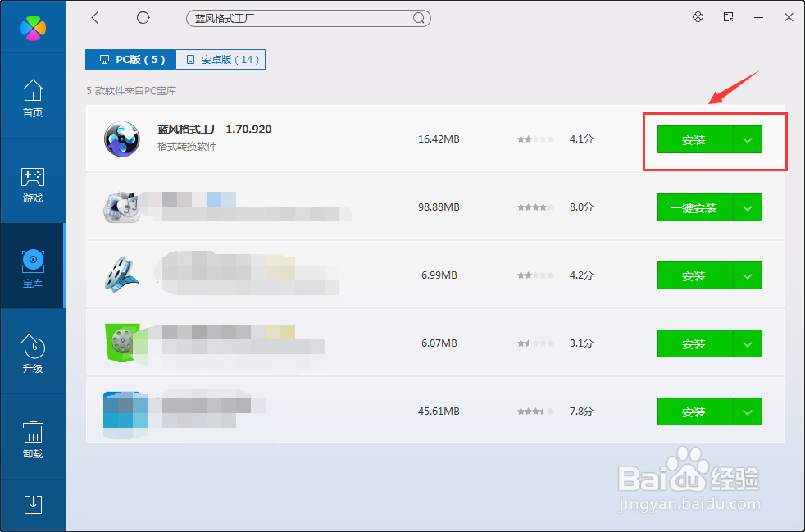Expand install options for 6.07MB software

748,343
